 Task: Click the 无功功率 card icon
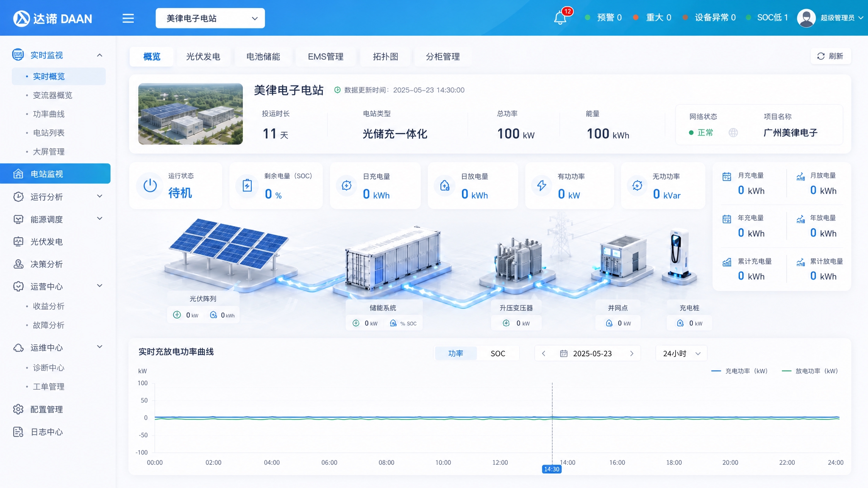click(x=637, y=186)
